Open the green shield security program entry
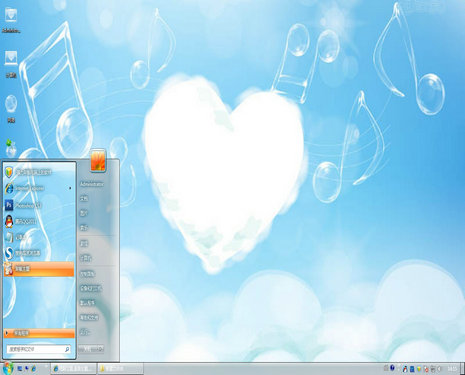This screenshot has height=375, width=465. [x=39, y=172]
